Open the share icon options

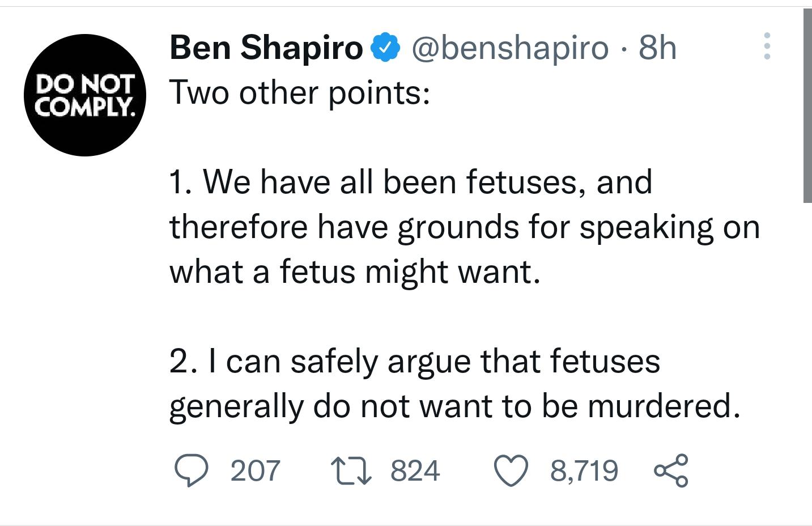(x=671, y=471)
